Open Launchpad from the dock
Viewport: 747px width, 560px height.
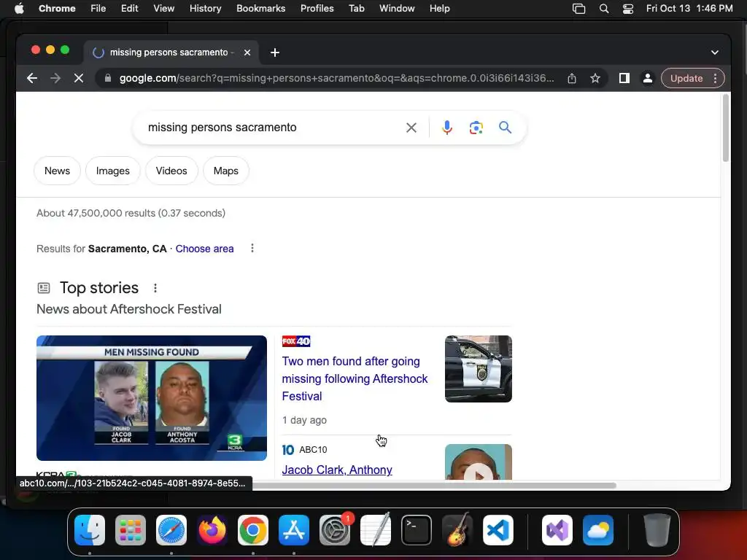(x=131, y=530)
